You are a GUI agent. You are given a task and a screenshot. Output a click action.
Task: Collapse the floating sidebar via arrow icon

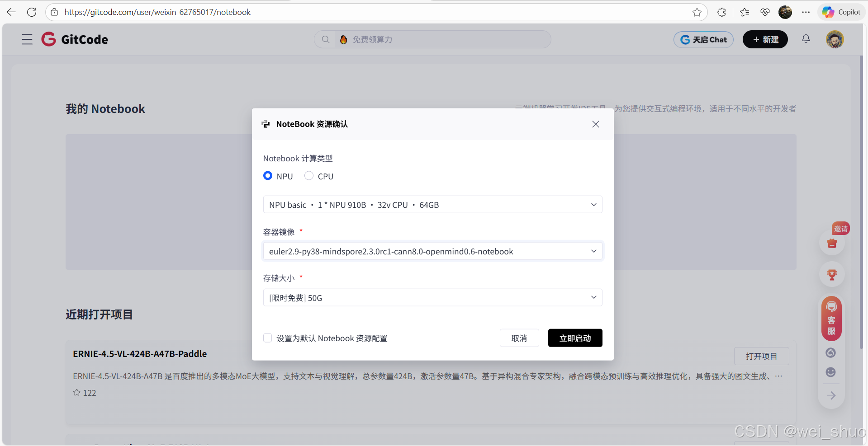click(x=831, y=395)
